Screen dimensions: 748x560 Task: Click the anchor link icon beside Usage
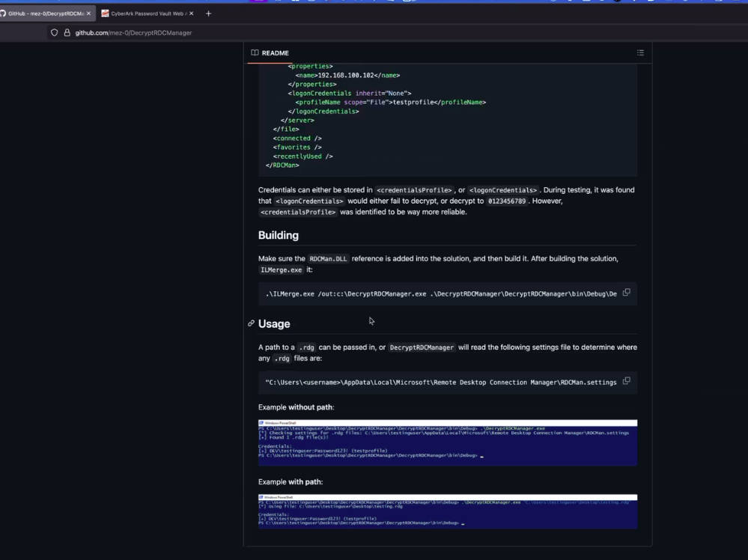coord(251,323)
